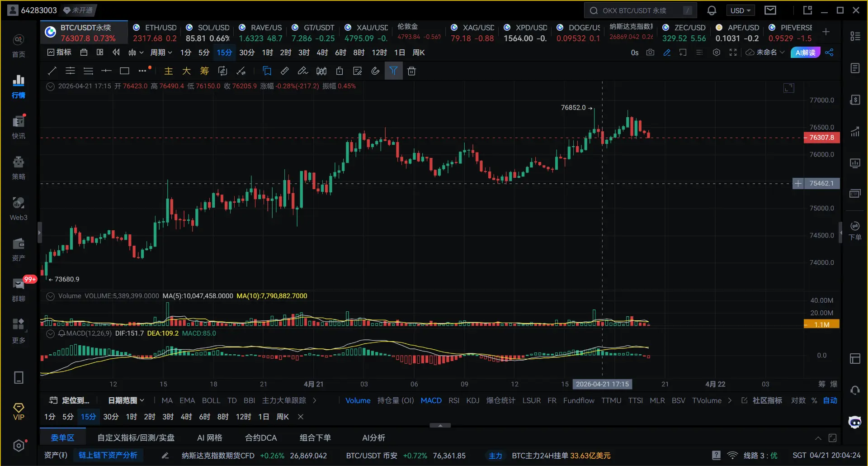Open the 社区指标 community indicators link
This screenshot has height=466, width=868.
(x=762, y=400)
